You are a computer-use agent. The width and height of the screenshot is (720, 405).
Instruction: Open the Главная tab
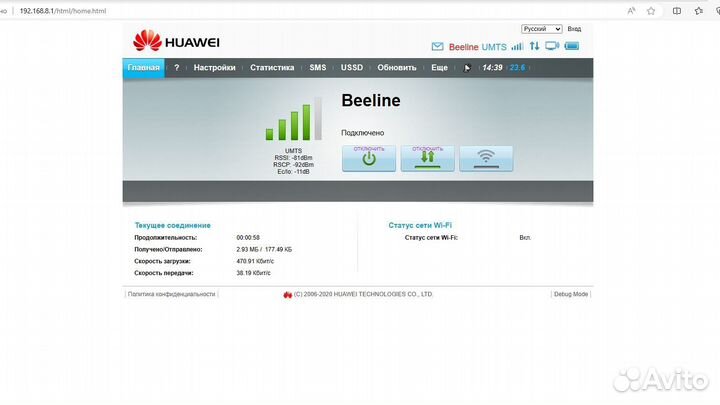point(143,68)
